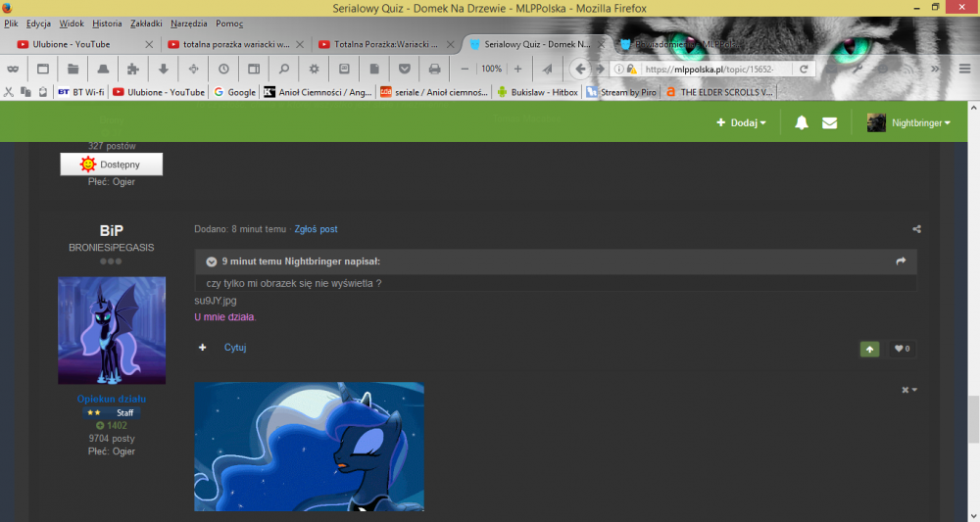Upvote BiP's post with green arrow
The height and width of the screenshot is (522, 980).
(x=869, y=349)
